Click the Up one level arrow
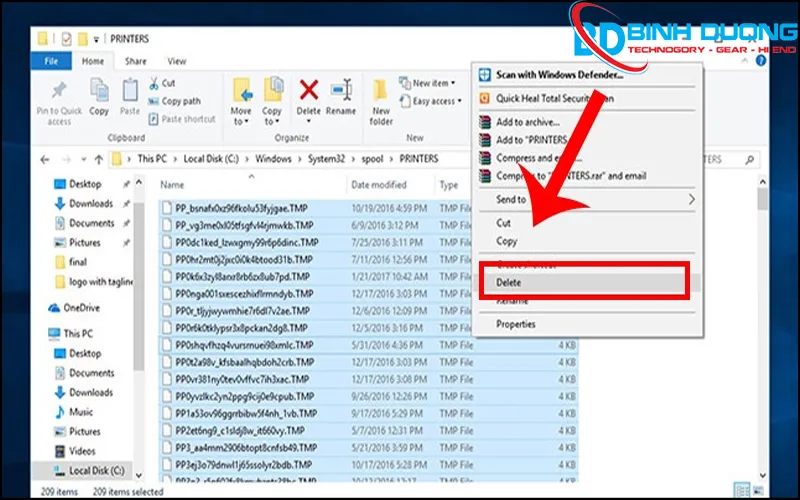This screenshot has width=800, height=500. [99, 160]
